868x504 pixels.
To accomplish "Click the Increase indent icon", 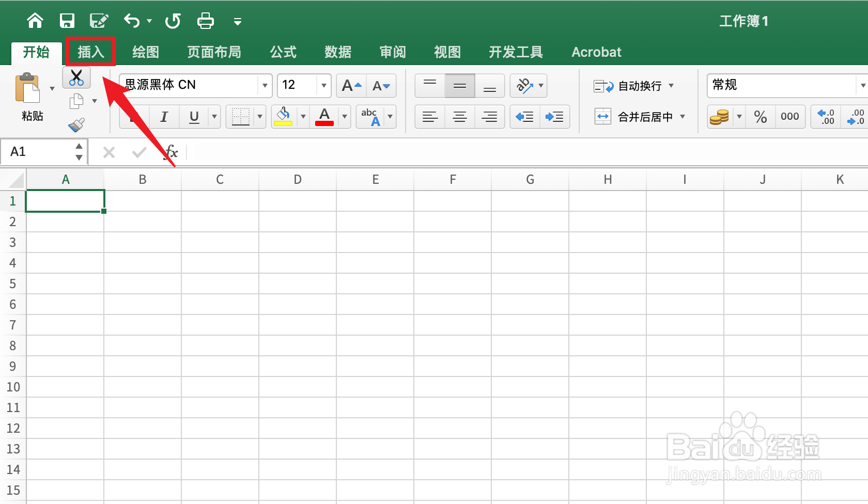I will [554, 117].
